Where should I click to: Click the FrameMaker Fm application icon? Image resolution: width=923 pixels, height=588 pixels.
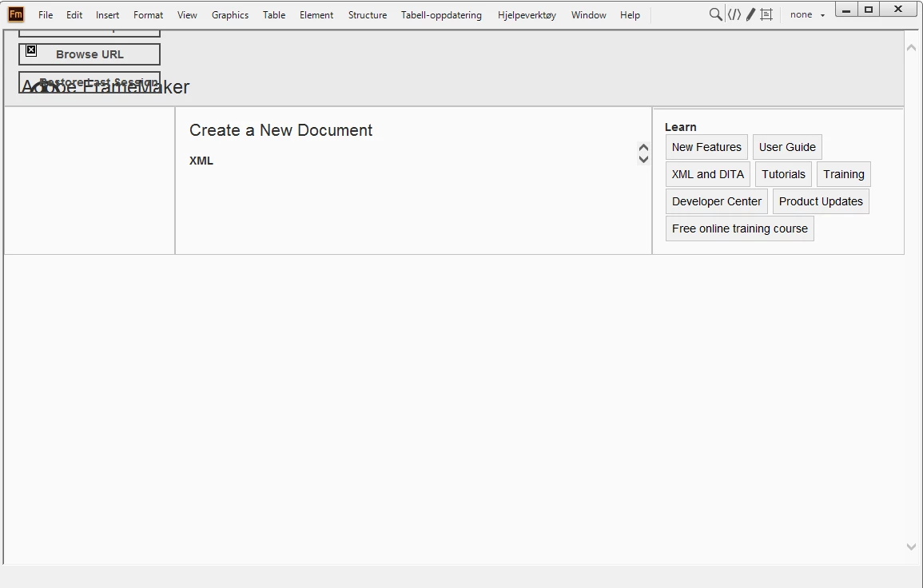click(16, 14)
